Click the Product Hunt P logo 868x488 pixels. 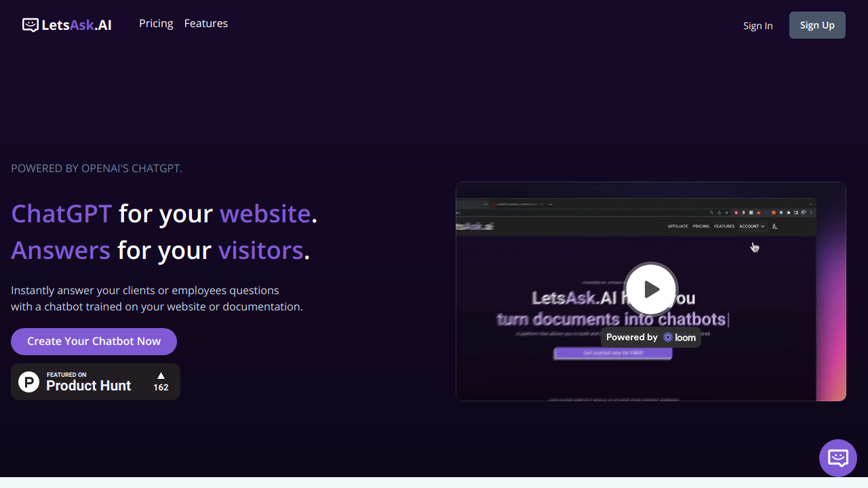coord(29,382)
